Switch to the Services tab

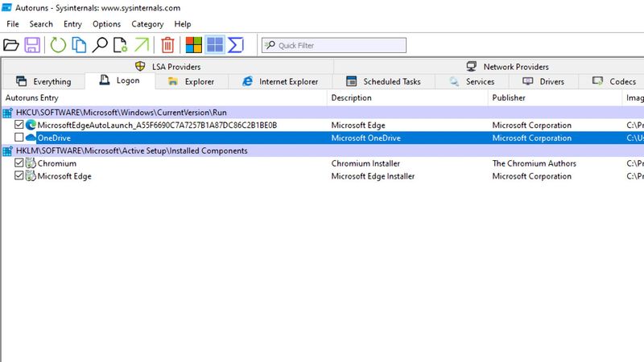[x=472, y=81]
